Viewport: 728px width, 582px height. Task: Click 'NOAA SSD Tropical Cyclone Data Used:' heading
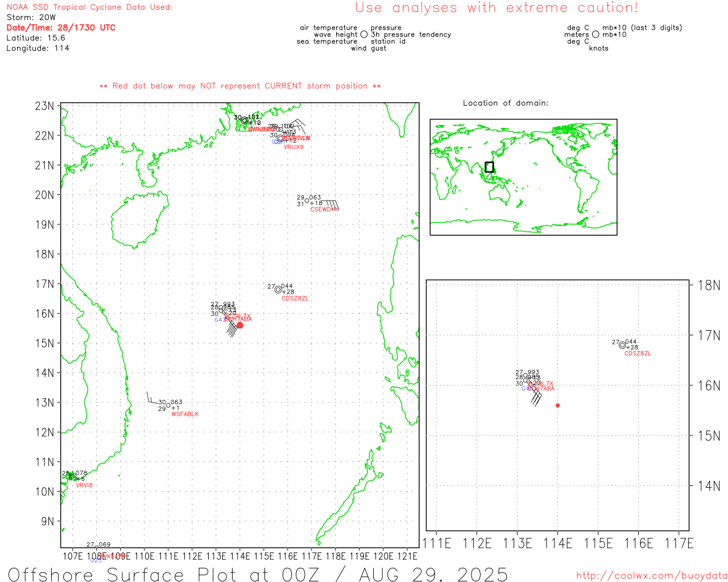[89, 7]
